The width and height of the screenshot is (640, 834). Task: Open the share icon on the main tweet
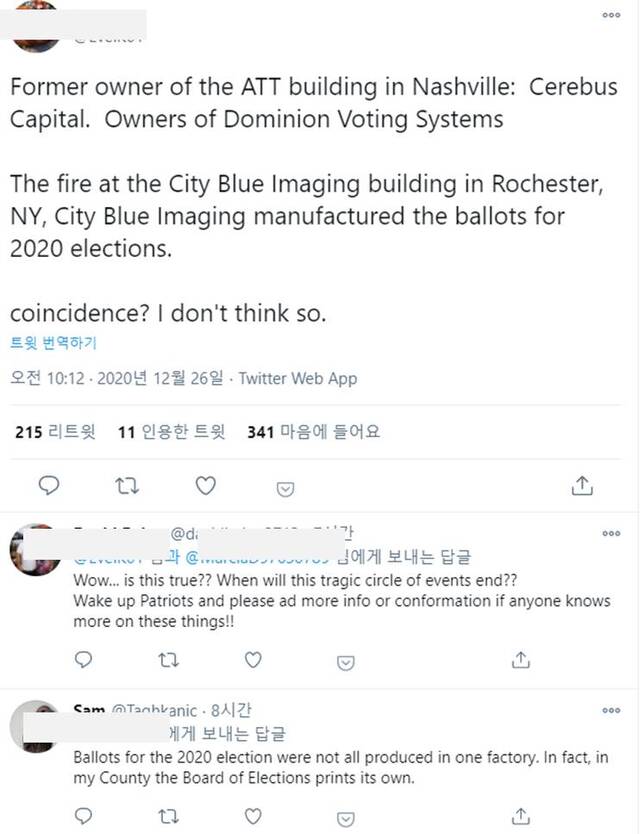pos(583,485)
